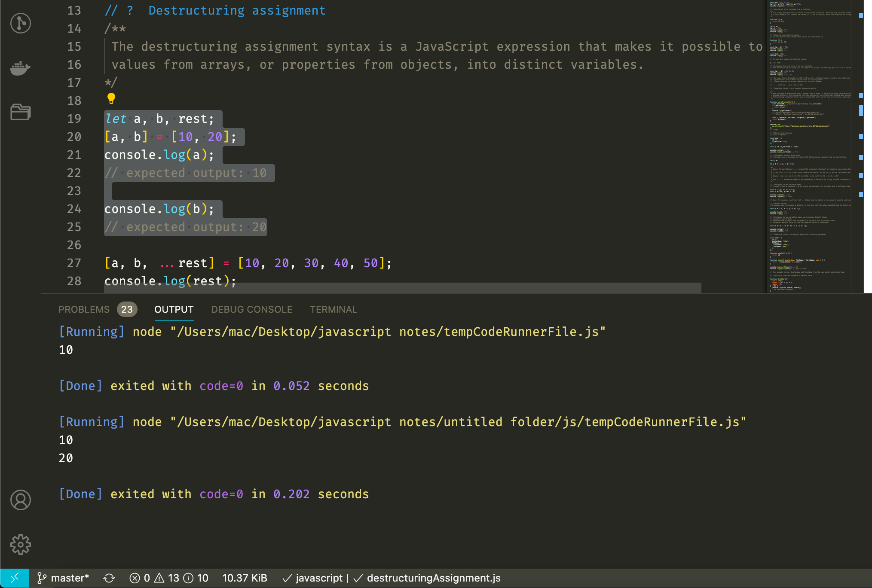
Task: Open the Project Manager folders icon
Action: point(20,112)
